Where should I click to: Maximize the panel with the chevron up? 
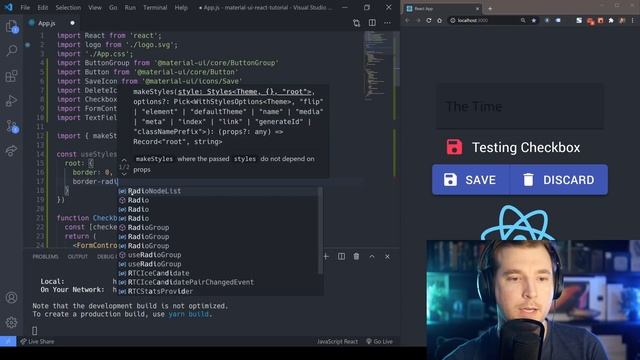372,256
